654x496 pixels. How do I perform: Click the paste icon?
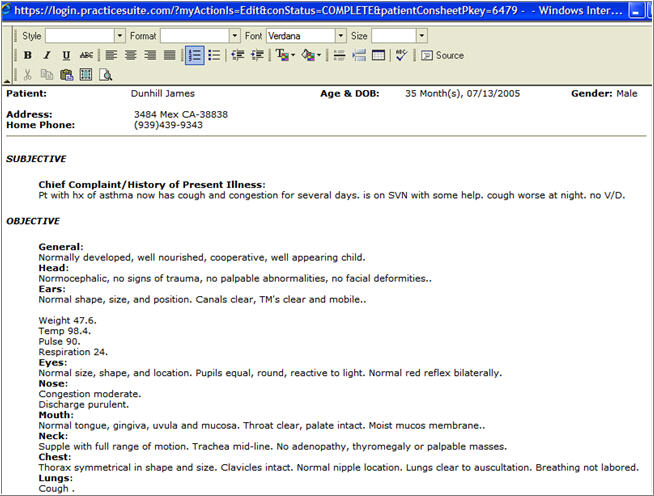[65, 75]
